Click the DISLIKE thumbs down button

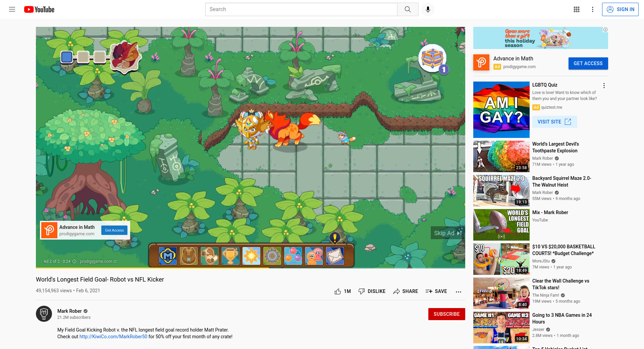pyautogui.click(x=372, y=291)
